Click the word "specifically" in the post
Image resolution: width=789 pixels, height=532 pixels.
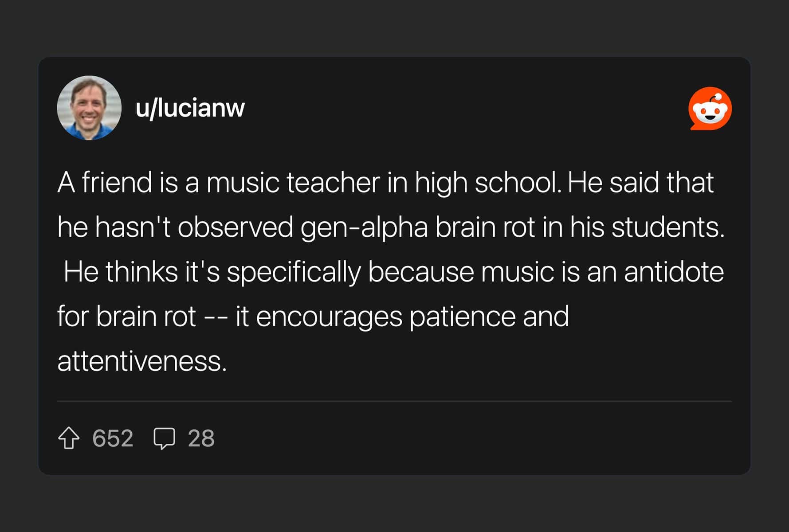[294, 272]
